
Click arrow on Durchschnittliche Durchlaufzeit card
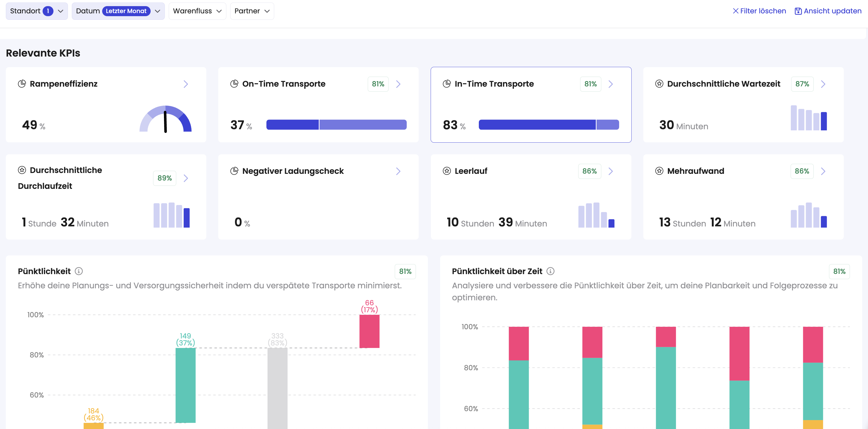tap(186, 178)
